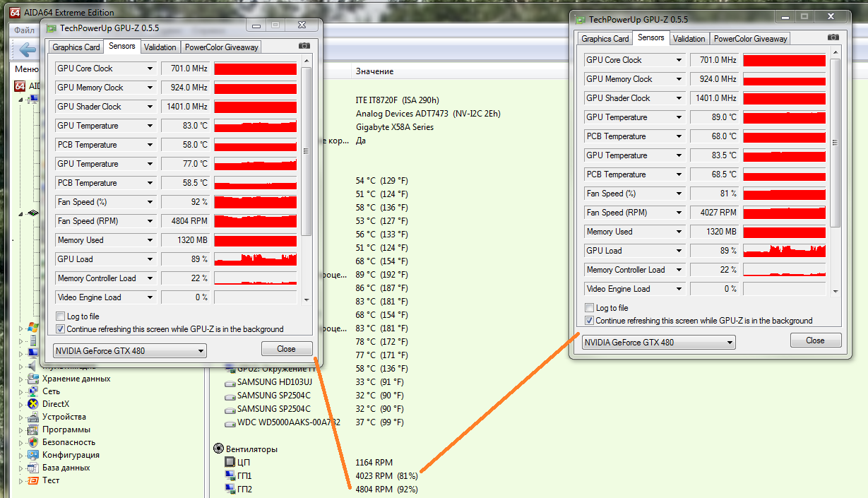Select the Устройства icon in AIDA64 tree
This screenshot has height=498, width=868.
point(32,417)
